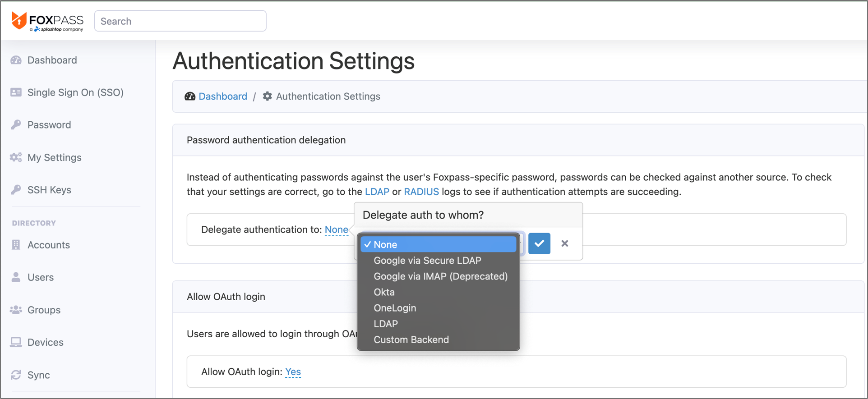Select Google via Secure LDAP option
The image size is (868, 399).
[x=439, y=261]
